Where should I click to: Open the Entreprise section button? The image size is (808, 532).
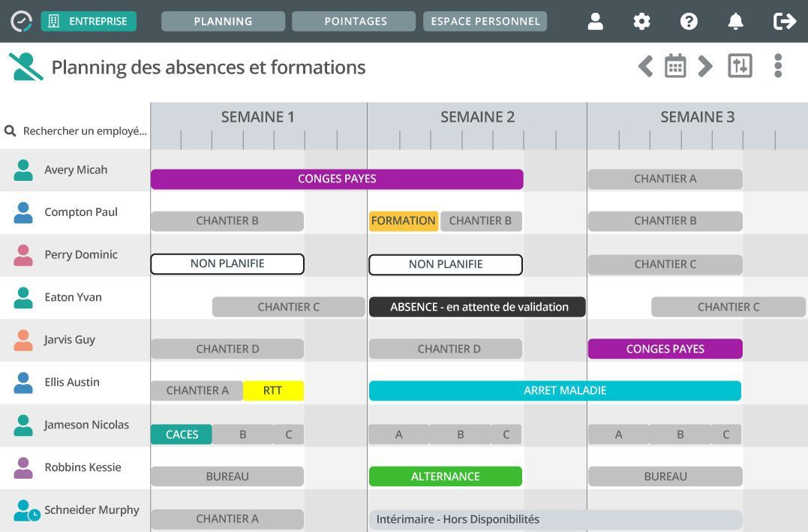coord(89,21)
